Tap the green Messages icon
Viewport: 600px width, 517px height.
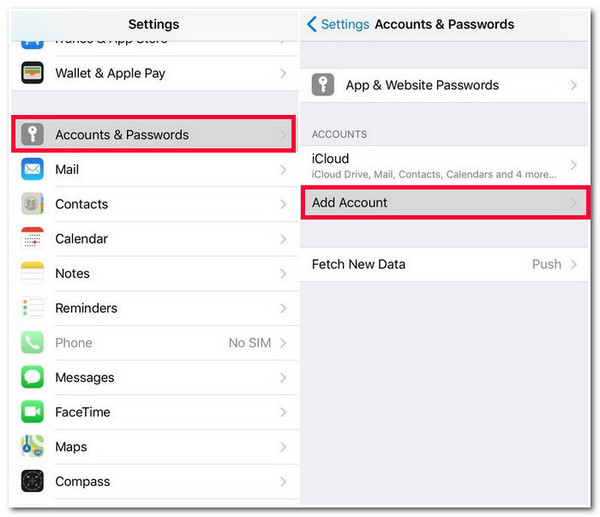[32, 377]
